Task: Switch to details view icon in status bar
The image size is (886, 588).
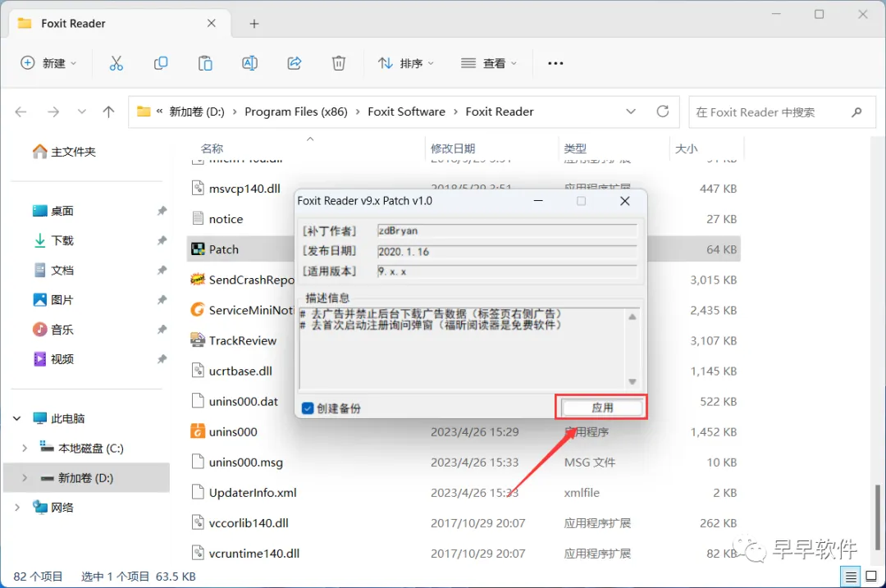Action: coord(851,577)
